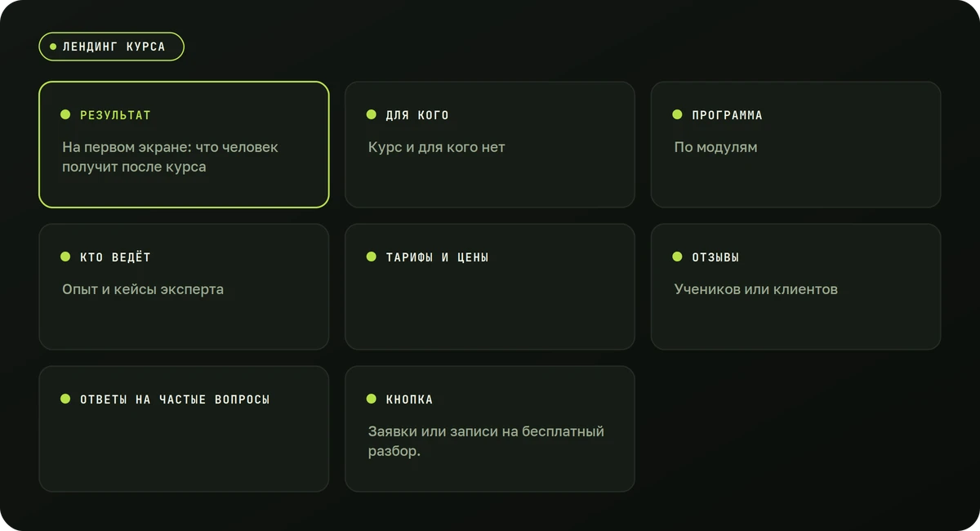980x531 pixels.
Task: Select the ДЛЯ КОГО card title
Action: [x=417, y=115]
